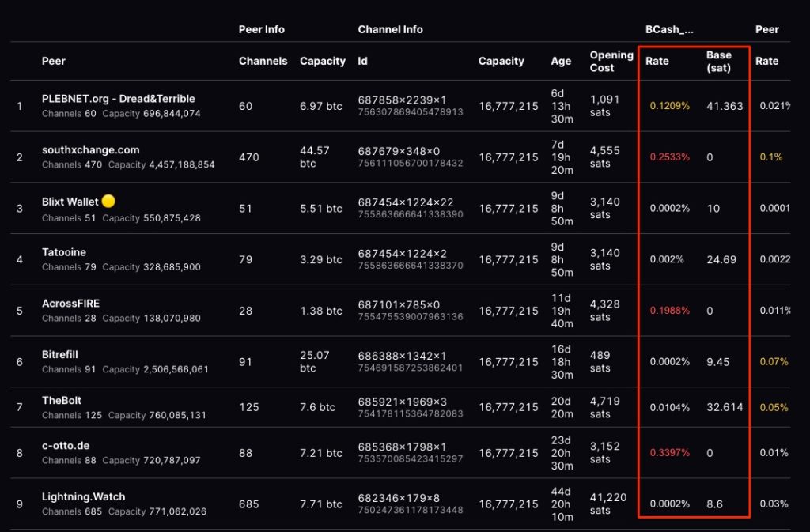This screenshot has height=532, width=810.
Task: Click base fee 24.69
Action: [x=721, y=259]
